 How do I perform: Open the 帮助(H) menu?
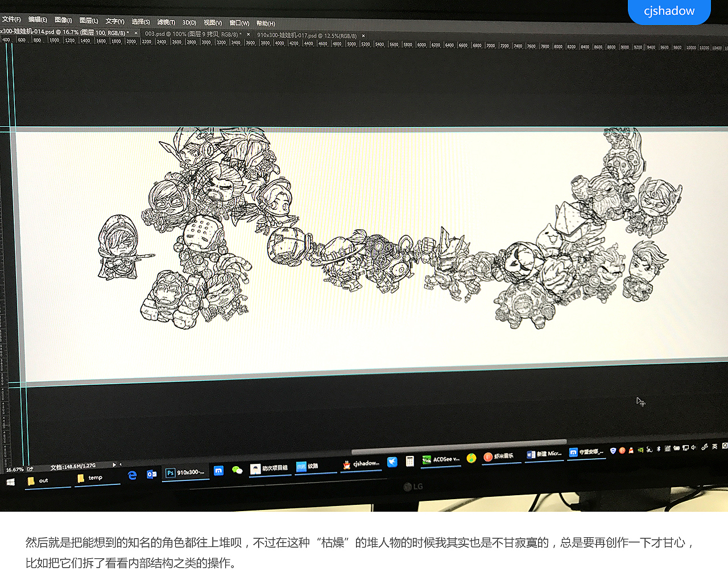pos(266,23)
